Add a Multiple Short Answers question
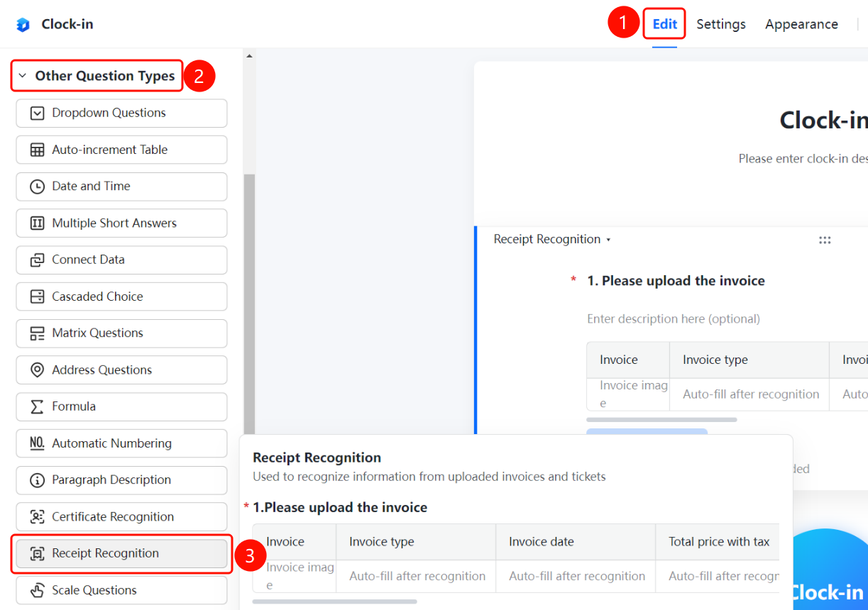This screenshot has height=610, width=868. pyautogui.click(x=121, y=223)
